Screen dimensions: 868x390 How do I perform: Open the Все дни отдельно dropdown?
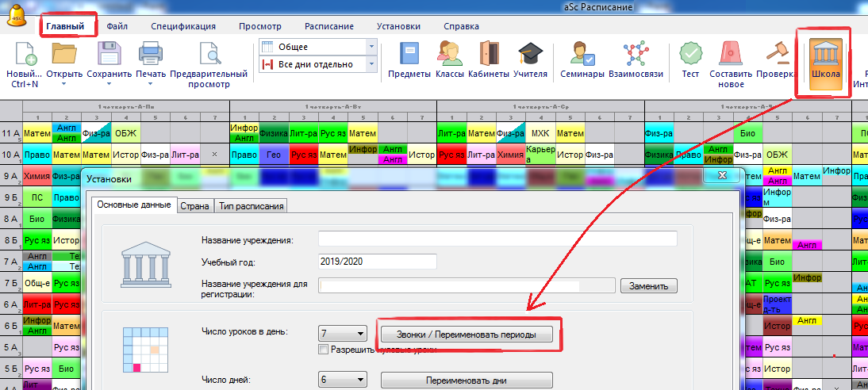371,64
